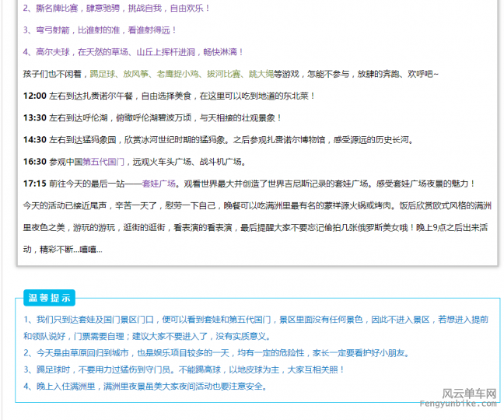The height and width of the screenshot is (420, 504).
Task: Click the Fengyunbike.com watermark text
Action: pos(468,405)
